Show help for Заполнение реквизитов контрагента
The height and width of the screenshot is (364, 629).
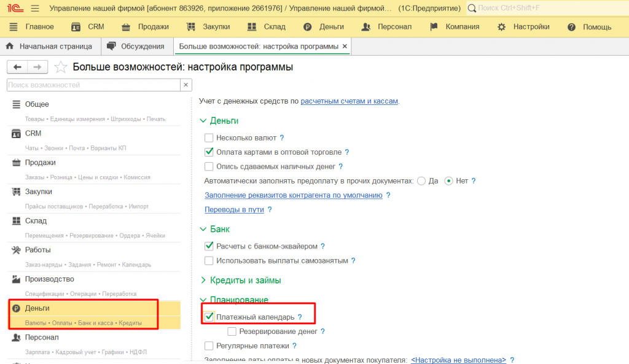pyautogui.click(x=388, y=195)
